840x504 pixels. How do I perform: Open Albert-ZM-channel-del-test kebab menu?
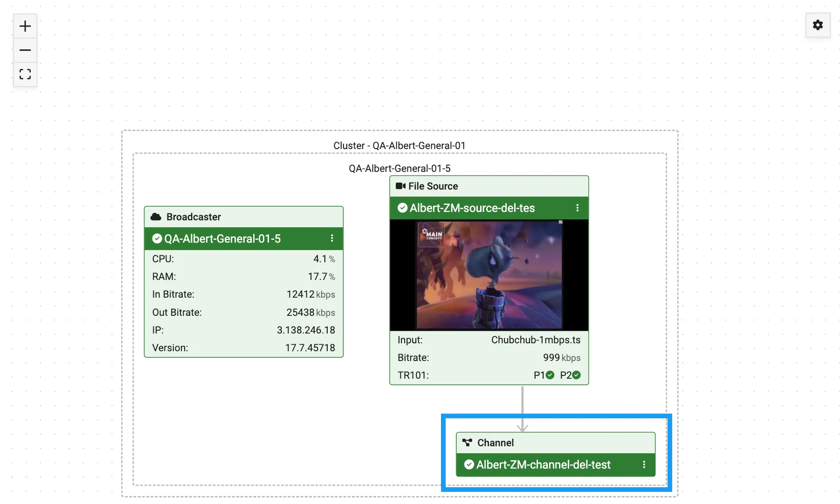pos(644,464)
